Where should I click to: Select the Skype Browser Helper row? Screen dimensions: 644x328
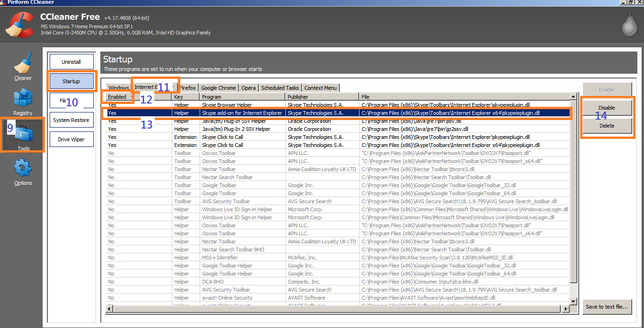tap(337, 105)
